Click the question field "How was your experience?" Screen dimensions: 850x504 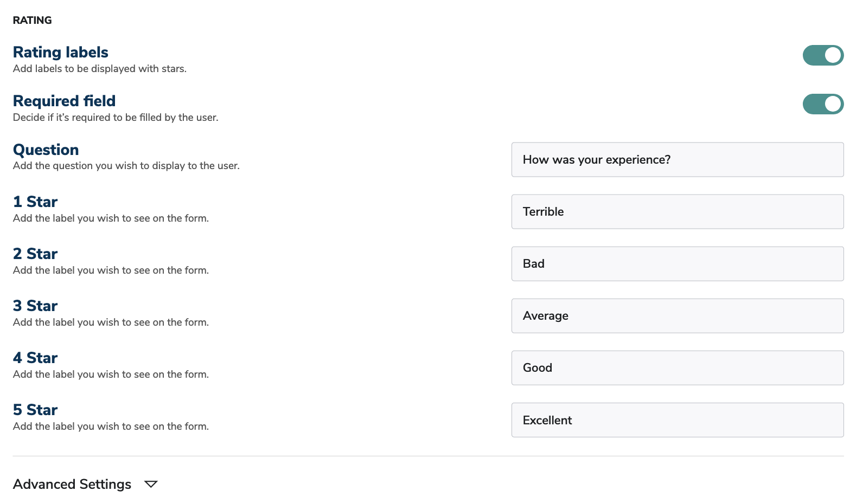pos(677,160)
